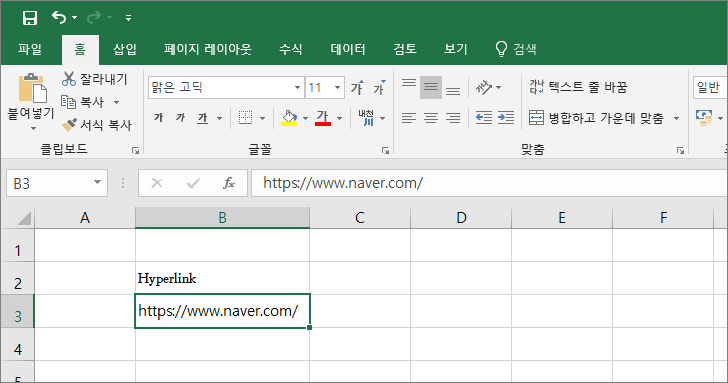The width and height of the screenshot is (728, 383).
Task: Click the text orientation icon
Action: point(484,87)
